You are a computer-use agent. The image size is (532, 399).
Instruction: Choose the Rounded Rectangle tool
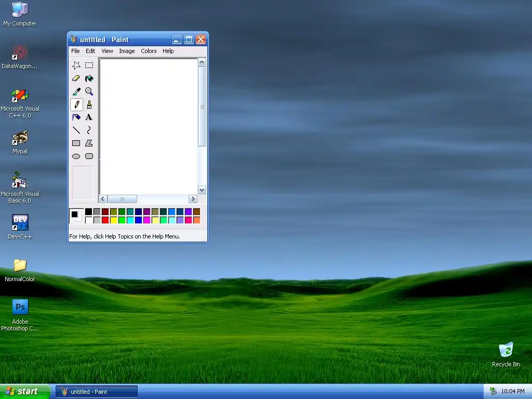click(x=89, y=156)
